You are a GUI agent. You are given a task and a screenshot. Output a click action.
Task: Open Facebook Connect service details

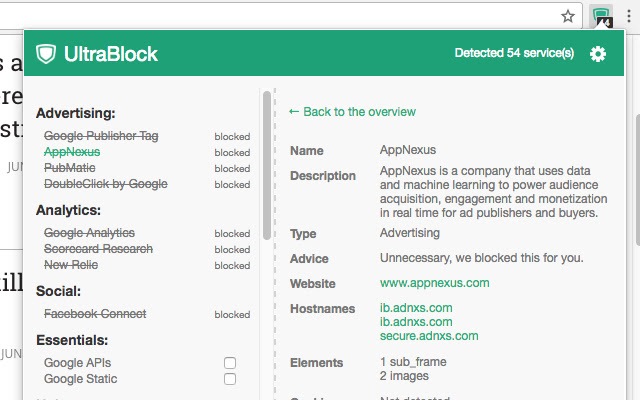94,314
